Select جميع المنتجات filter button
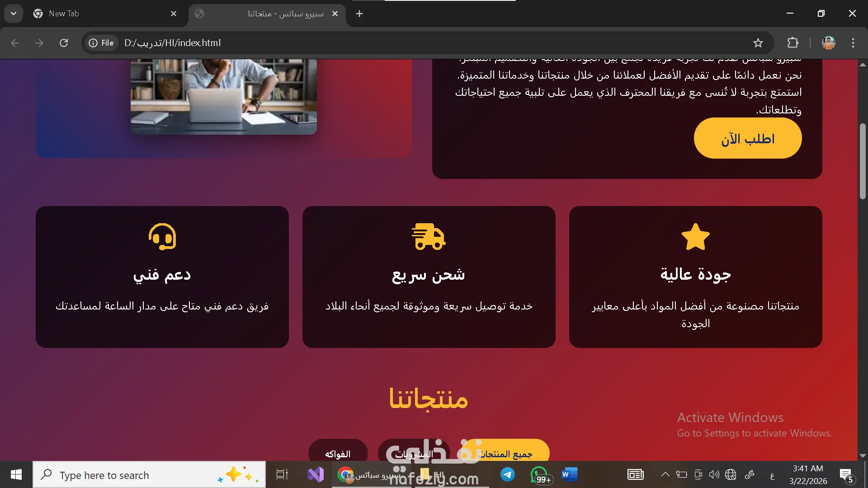 pos(511,453)
